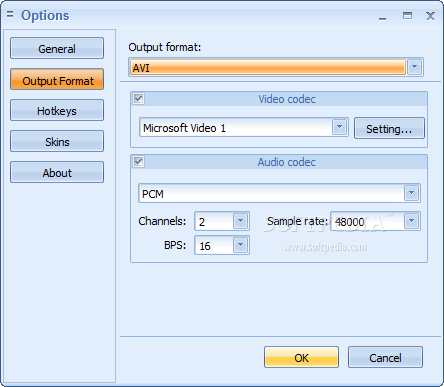444x387 pixels.
Task: Expand the PCM audio codec dropdown
Action: [x=411, y=193]
